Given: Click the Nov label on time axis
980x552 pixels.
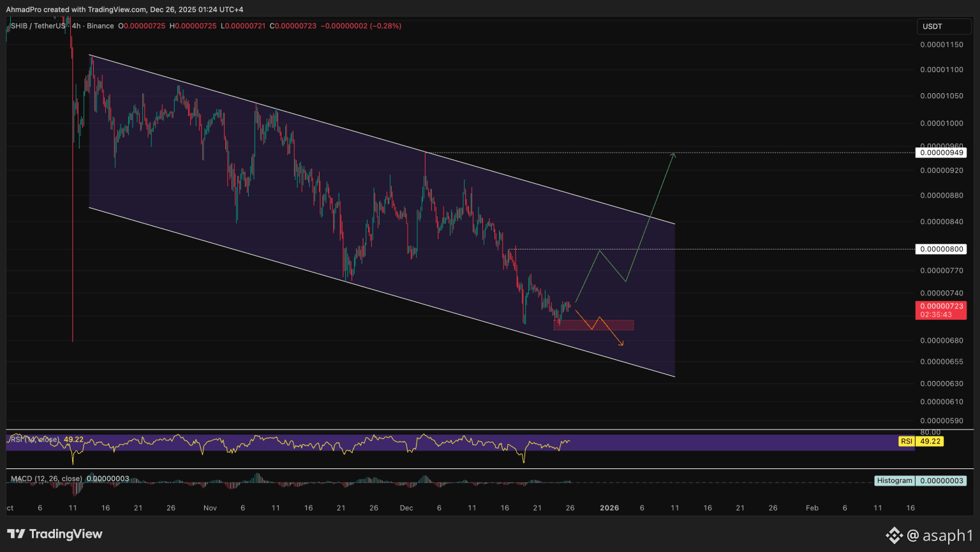Looking at the screenshot, I should point(210,508).
